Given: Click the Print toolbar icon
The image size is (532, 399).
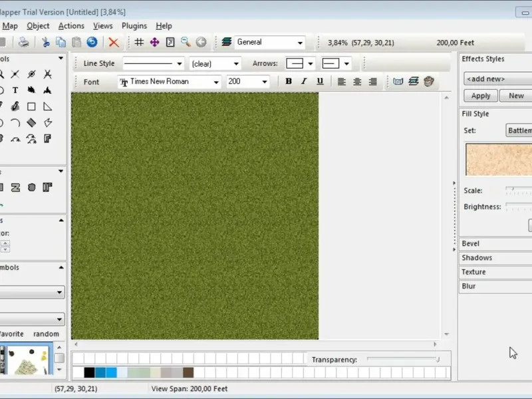Looking at the screenshot, I should [23, 42].
